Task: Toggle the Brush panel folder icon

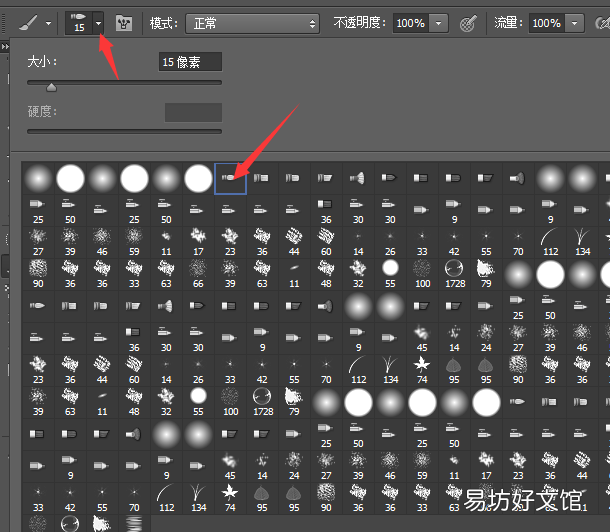Action: point(124,23)
